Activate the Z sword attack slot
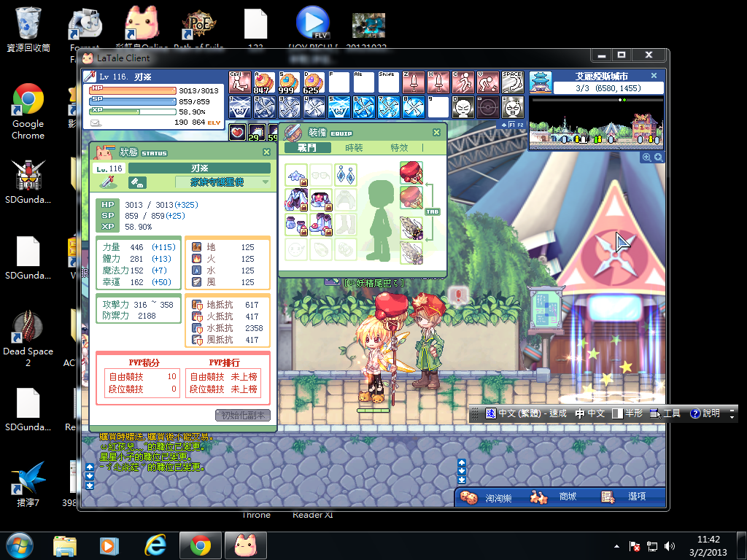This screenshot has height=560, width=747. (x=414, y=82)
